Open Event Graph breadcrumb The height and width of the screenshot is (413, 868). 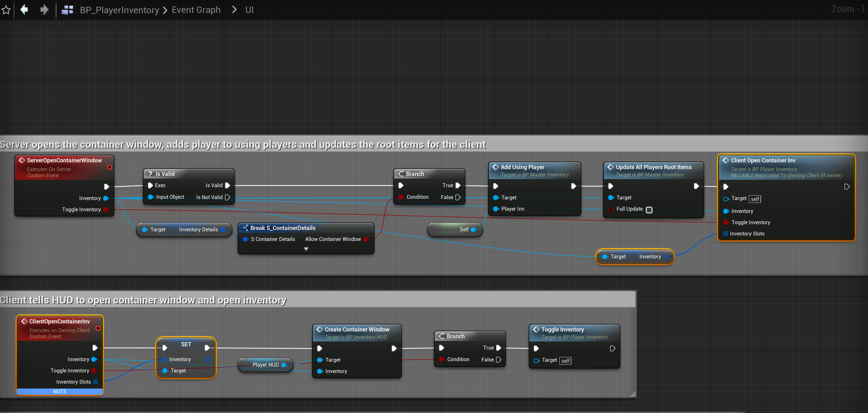click(x=196, y=10)
